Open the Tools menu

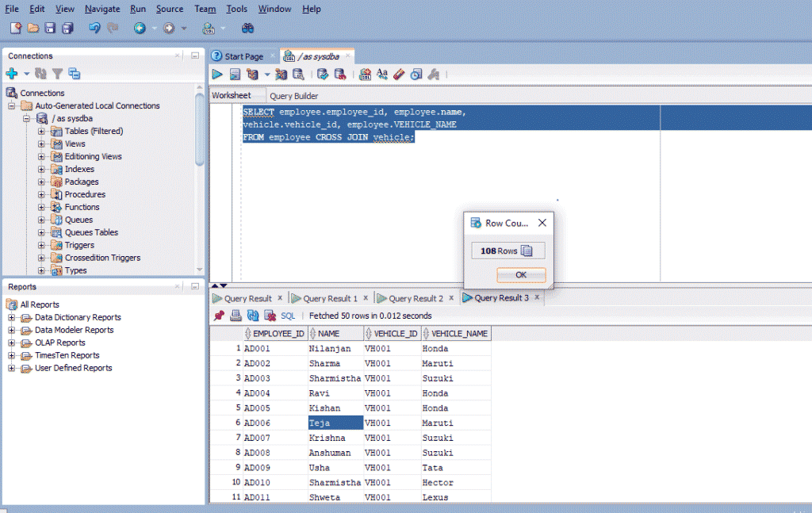[236, 9]
